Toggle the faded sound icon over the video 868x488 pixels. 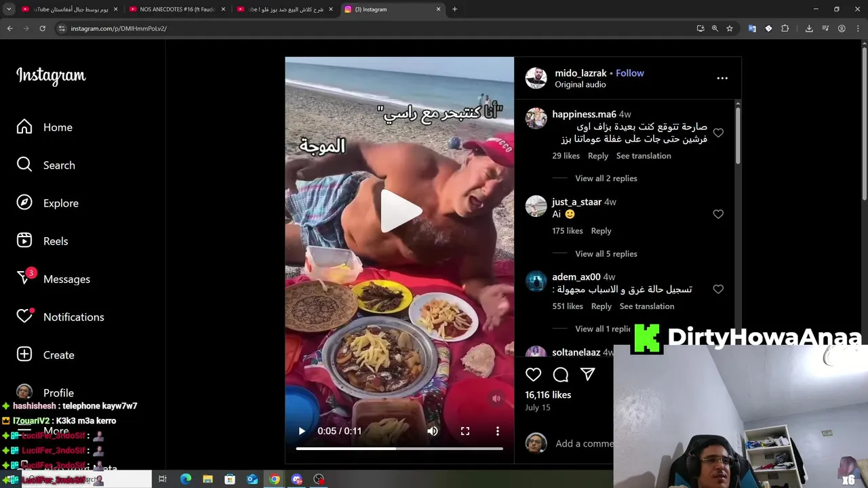pos(496,399)
